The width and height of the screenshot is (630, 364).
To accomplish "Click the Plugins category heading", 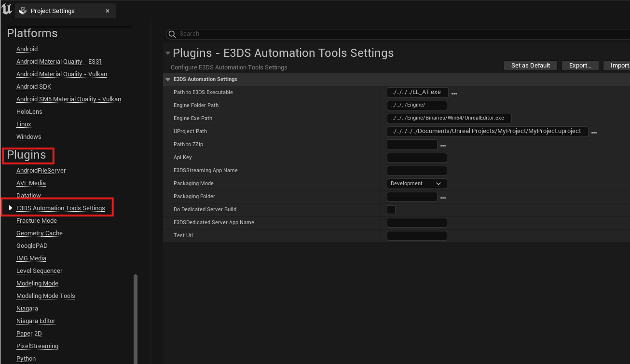I will pyautogui.click(x=27, y=155).
